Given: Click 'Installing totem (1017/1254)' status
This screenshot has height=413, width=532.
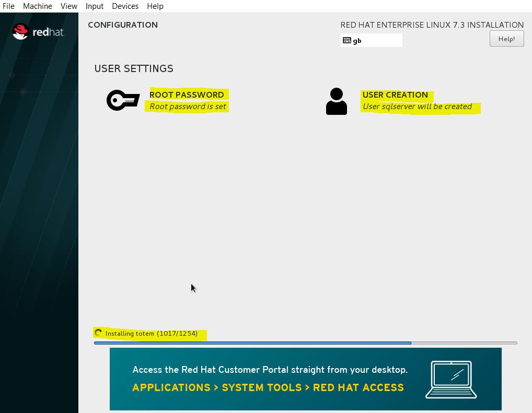Looking at the screenshot, I should tap(152, 333).
